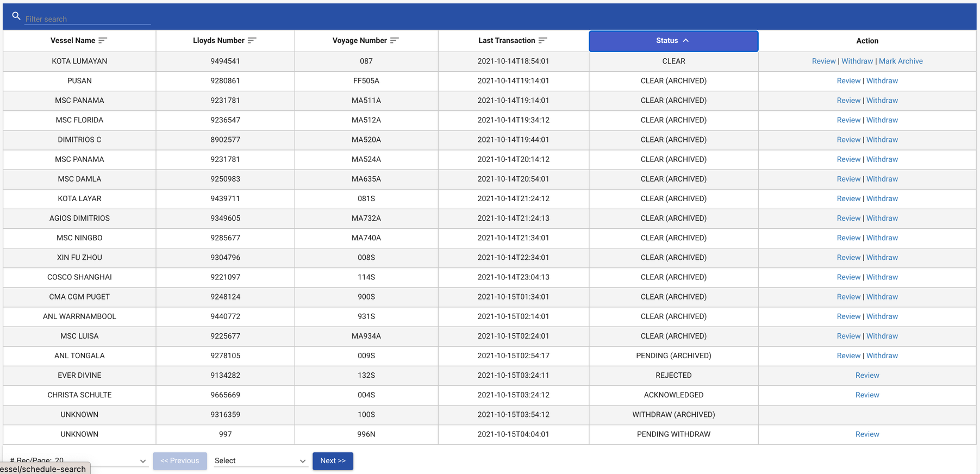Select the WITHDRAW (ARCHIVED) status cell
The width and height of the screenshot is (980, 474).
tap(673, 415)
